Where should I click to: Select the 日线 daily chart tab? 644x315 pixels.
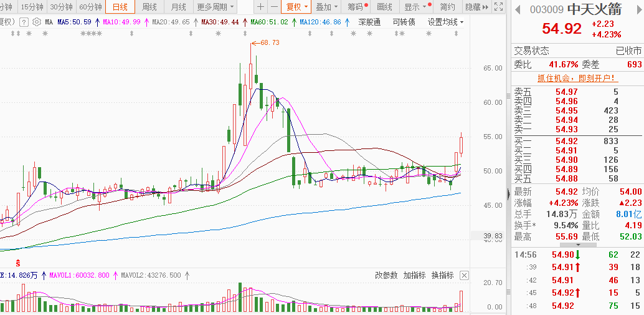(120, 7)
